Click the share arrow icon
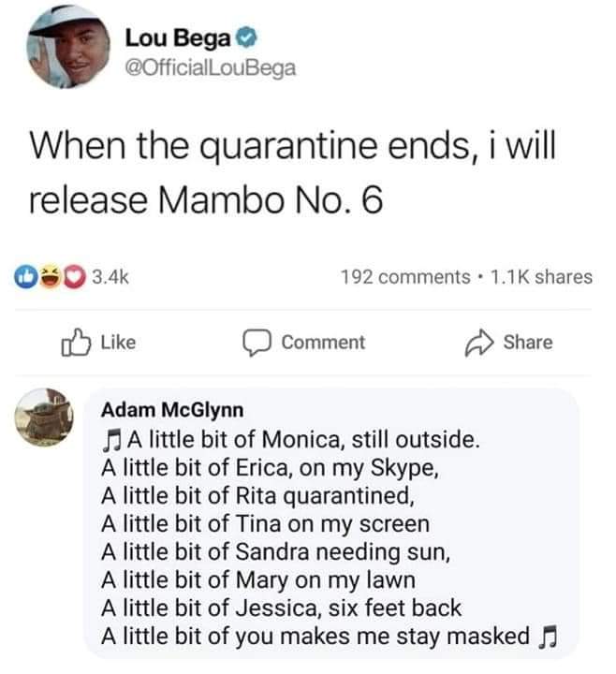 point(483,343)
